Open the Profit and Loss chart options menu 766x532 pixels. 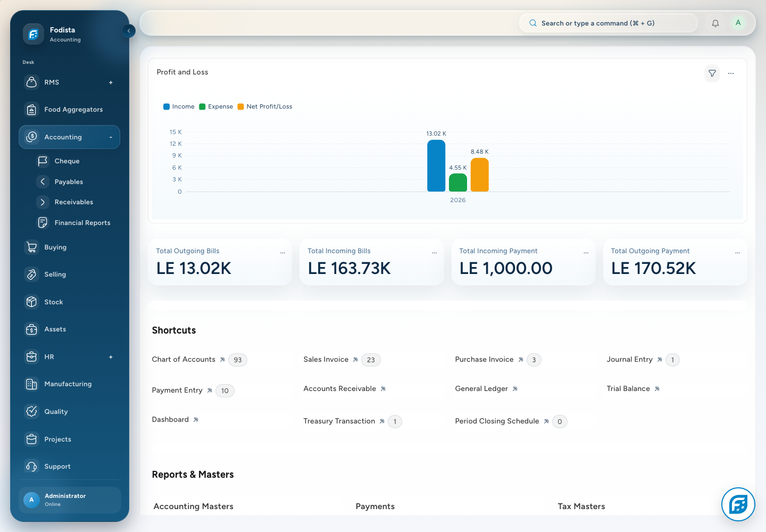click(x=731, y=73)
